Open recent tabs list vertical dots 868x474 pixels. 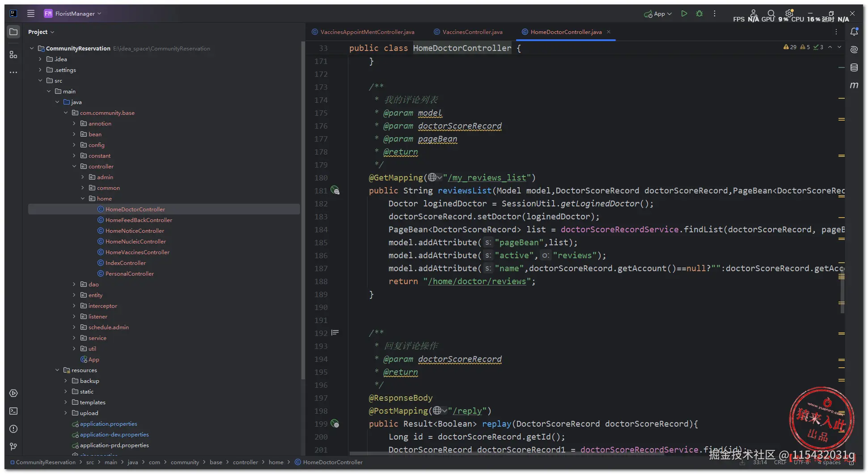[836, 32]
